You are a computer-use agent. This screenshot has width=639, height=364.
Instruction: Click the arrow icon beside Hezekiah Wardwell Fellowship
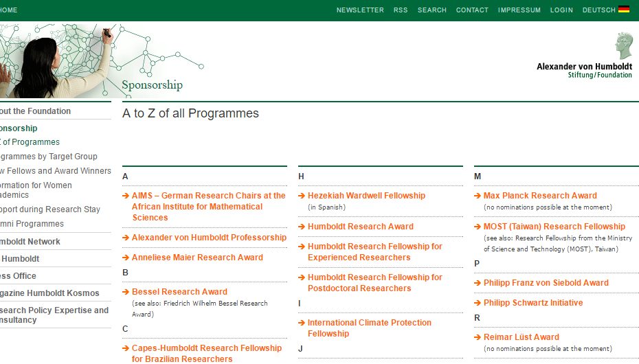point(302,196)
